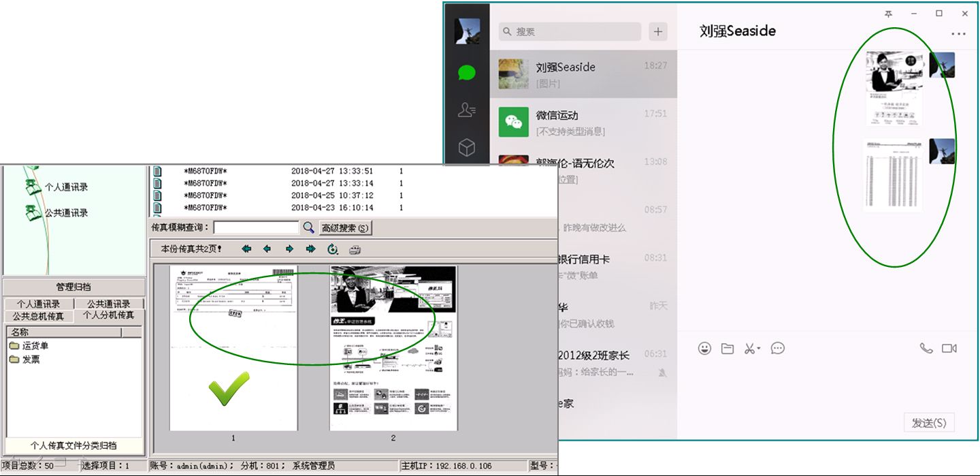Select fax page 2 thumbnail

click(393, 348)
